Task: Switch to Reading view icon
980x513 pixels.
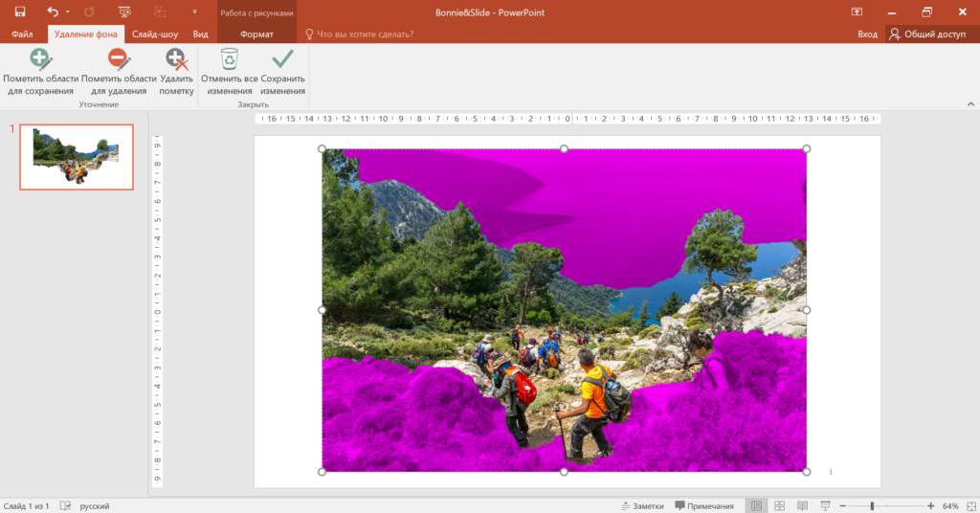Action: point(803,506)
